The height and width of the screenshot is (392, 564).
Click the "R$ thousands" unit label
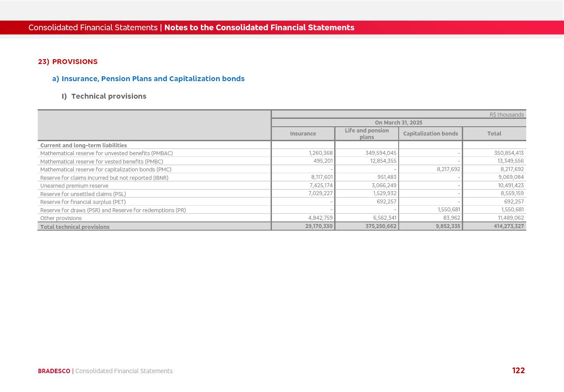(506, 115)
